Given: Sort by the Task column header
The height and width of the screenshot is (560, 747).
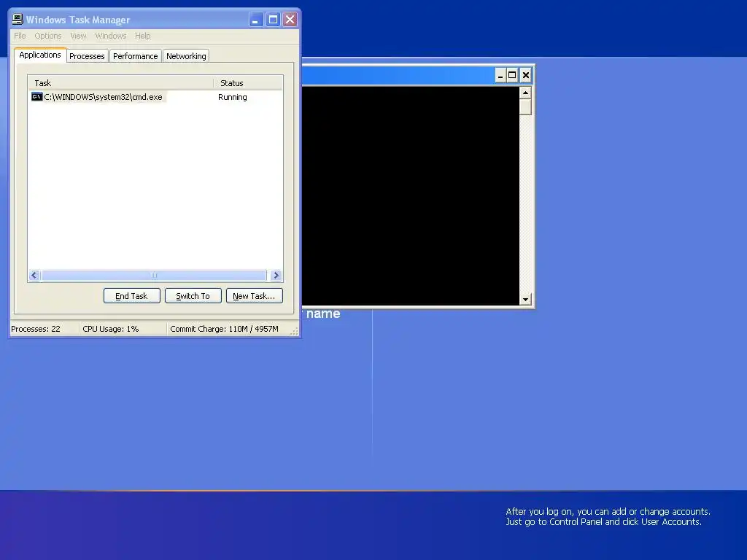Looking at the screenshot, I should pyautogui.click(x=120, y=83).
